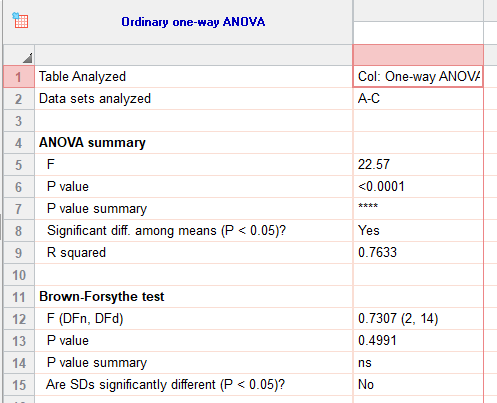Click the Table Analyzed label cell

tap(193, 77)
